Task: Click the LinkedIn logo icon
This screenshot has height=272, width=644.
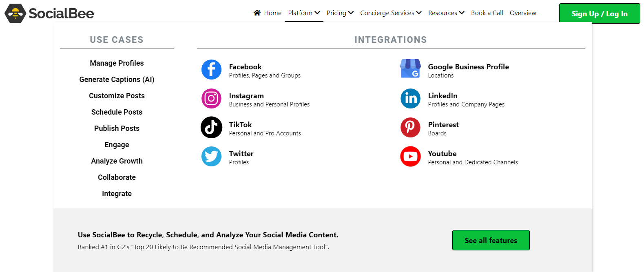Action: pos(410,99)
